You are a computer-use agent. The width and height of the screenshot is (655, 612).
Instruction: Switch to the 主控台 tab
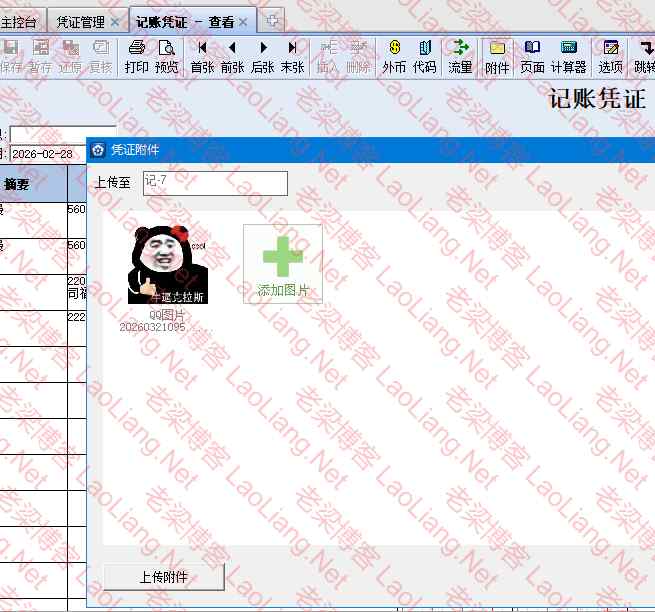(21, 21)
